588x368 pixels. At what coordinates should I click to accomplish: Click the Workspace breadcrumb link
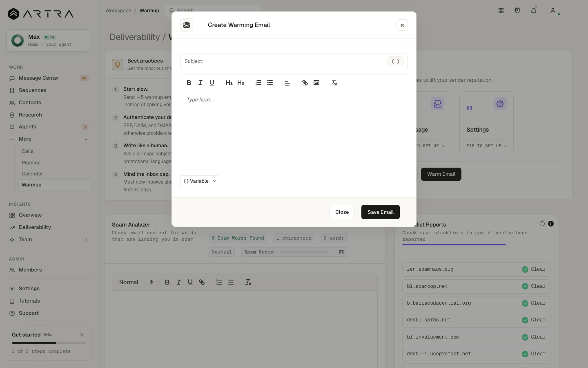(x=118, y=11)
